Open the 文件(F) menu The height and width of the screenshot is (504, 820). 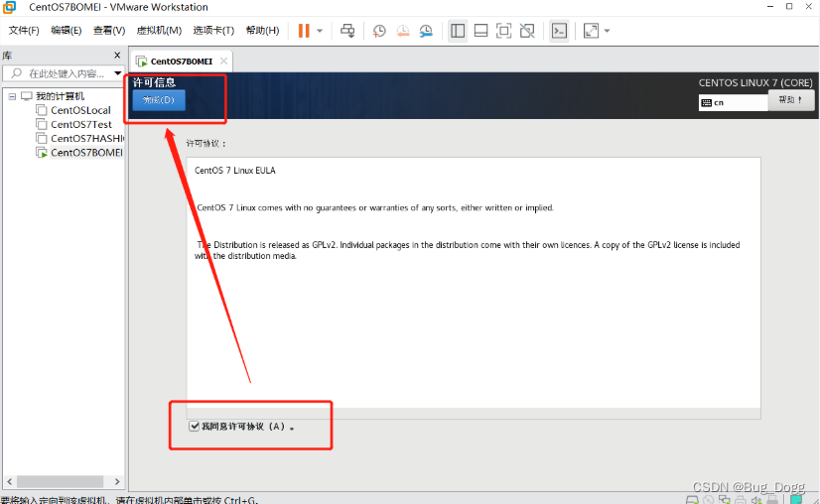pyautogui.click(x=24, y=31)
